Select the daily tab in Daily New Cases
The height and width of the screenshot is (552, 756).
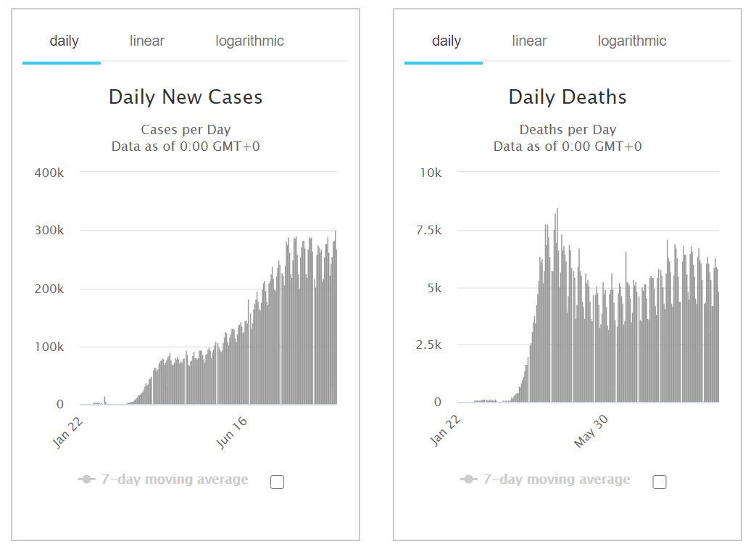pyautogui.click(x=64, y=41)
